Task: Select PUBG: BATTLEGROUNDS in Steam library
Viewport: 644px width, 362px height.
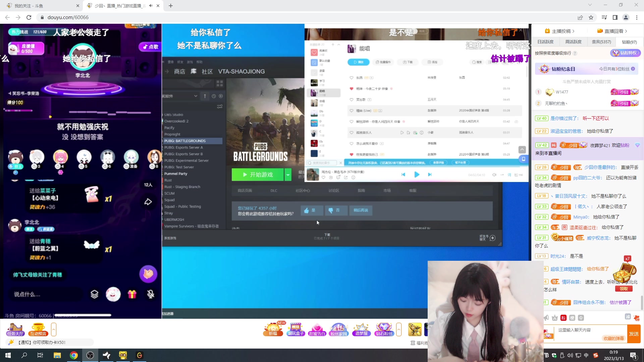Action: click(193, 141)
